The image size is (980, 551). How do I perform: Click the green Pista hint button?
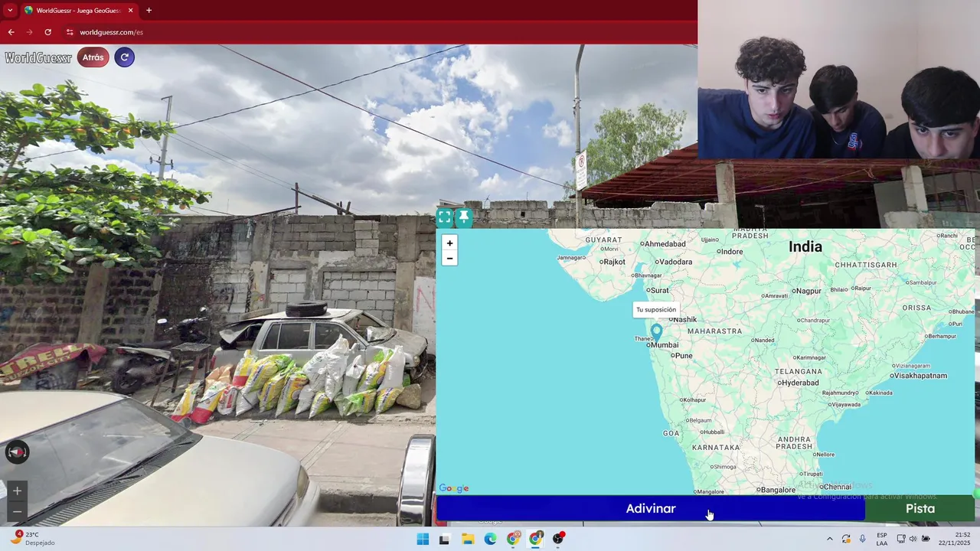[x=920, y=509]
